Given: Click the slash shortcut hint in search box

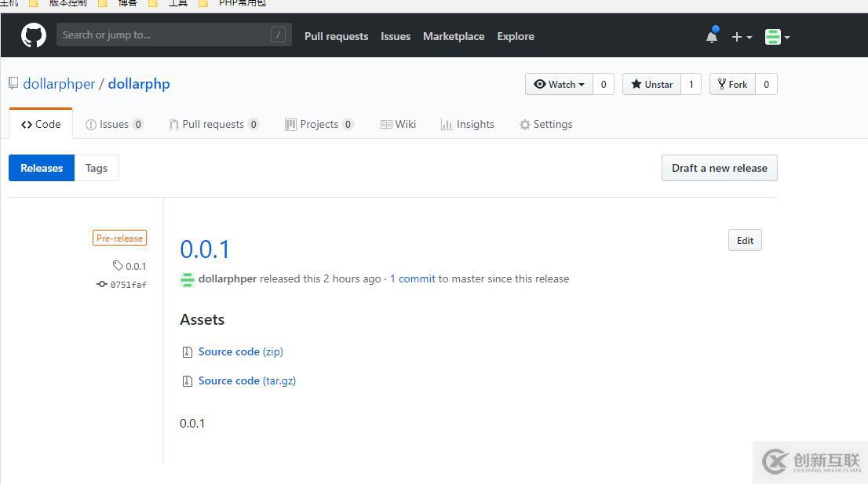Looking at the screenshot, I should 278,35.
